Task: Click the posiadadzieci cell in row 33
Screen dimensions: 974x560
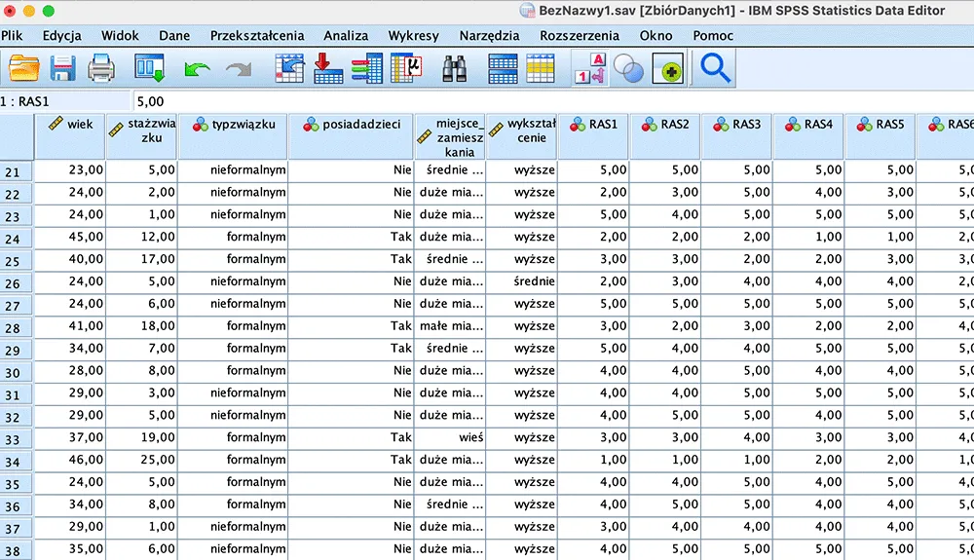Action: pos(351,437)
